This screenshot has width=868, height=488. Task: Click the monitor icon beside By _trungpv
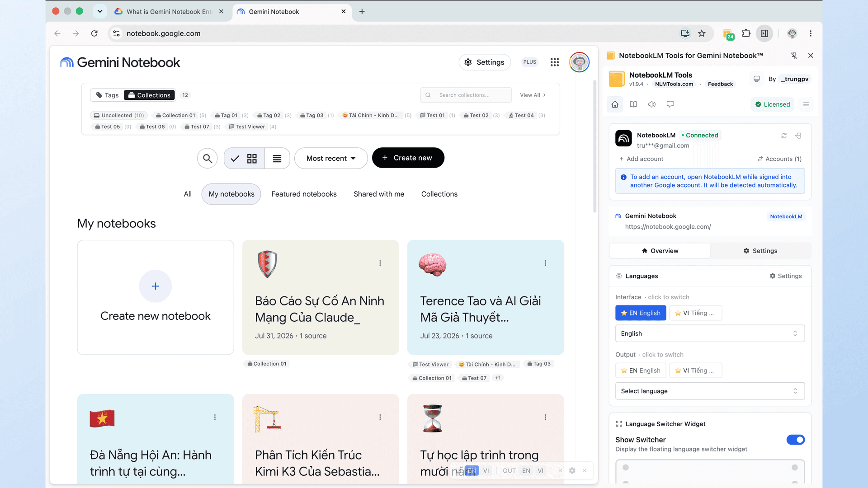(x=756, y=79)
